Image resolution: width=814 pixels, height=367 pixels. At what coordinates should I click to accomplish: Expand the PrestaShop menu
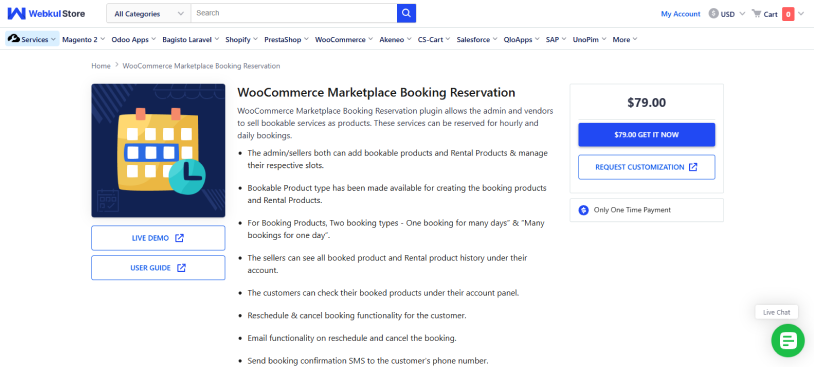(x=287, y=39)
